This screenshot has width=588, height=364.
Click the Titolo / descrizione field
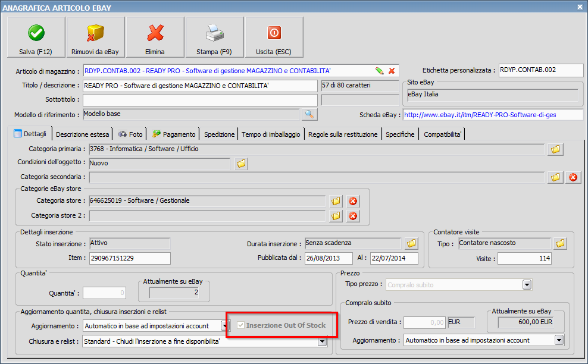(x=200, y=86)
